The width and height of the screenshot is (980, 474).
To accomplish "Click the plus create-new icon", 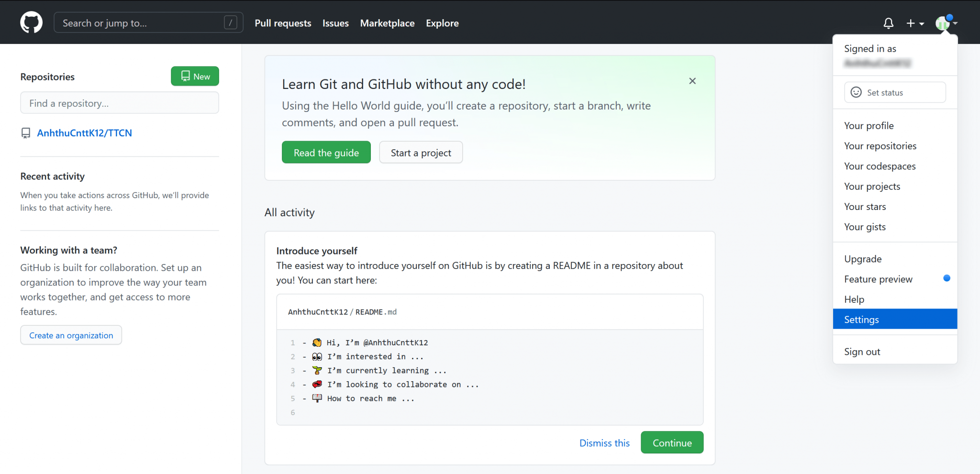I will (910, 23).
